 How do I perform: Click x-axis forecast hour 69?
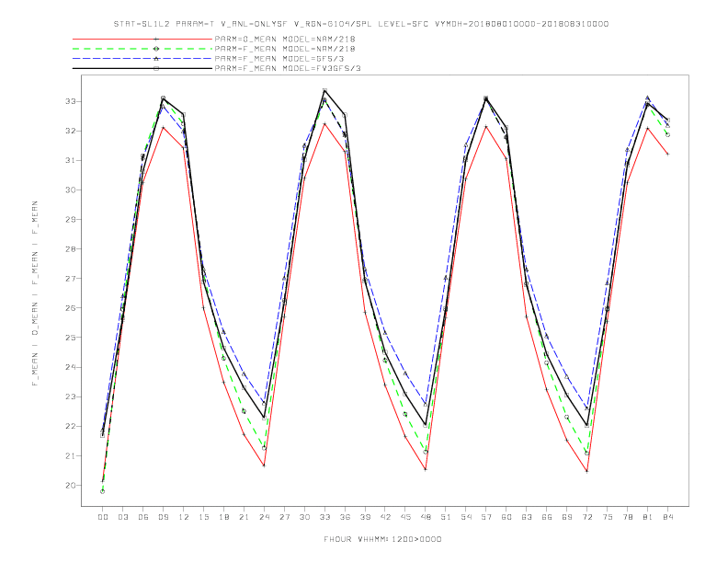point(567,517)
